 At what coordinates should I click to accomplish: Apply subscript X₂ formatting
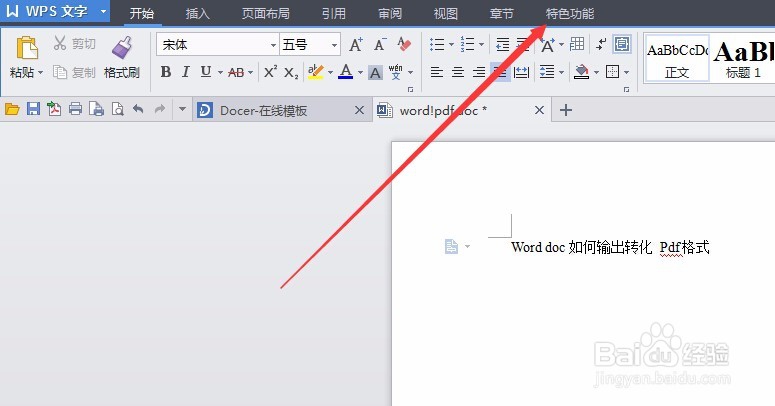(291, 73)
